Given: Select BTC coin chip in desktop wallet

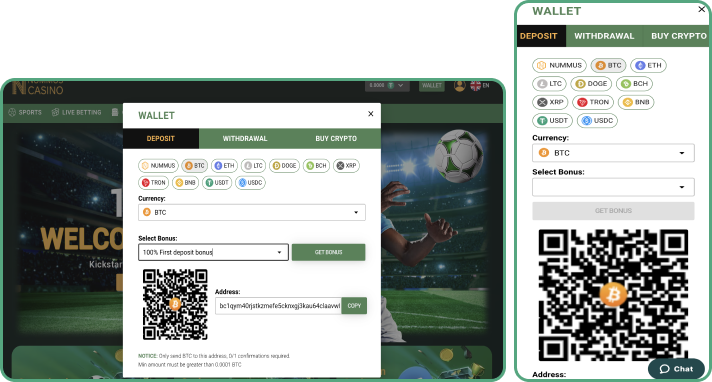Looking at the screenshot, I should pos(194,166).
